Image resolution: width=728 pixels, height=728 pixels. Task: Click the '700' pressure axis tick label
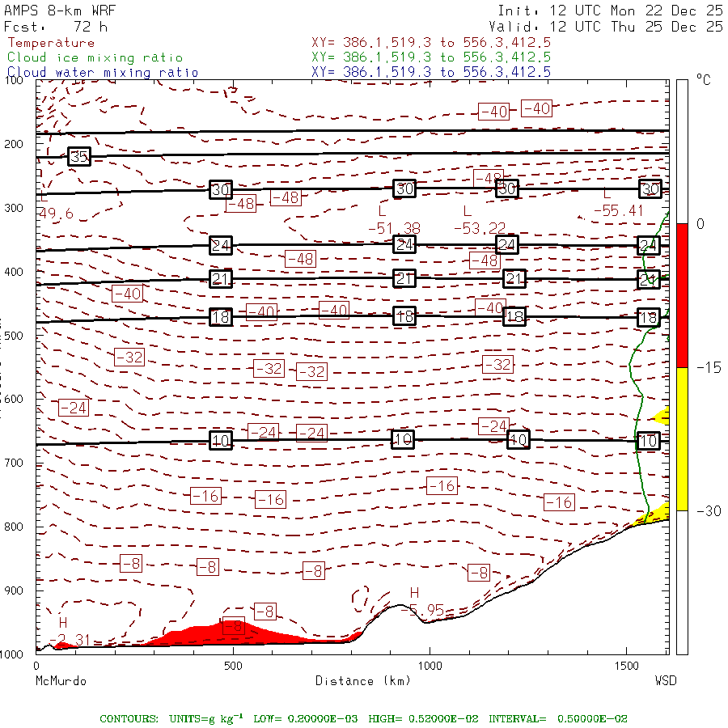click(x=14, y=463)
